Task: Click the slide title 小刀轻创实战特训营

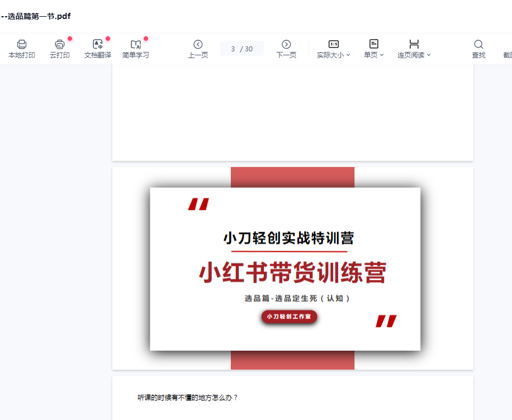Action: (x=289, y=238)
